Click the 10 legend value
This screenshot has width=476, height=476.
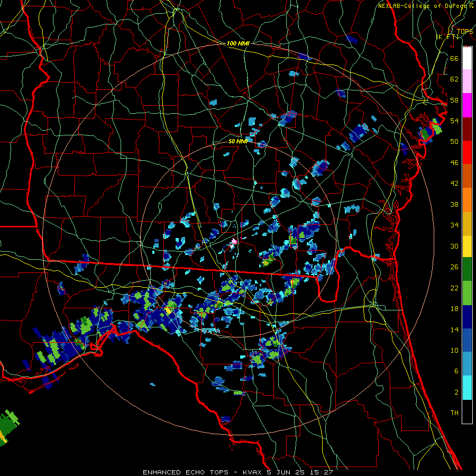454,350
